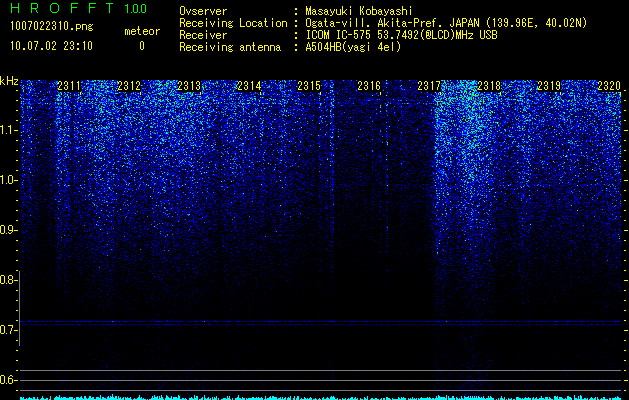The image size is (629, 400).
Task: Click the 2317 time marker
Action: (429, 86)
